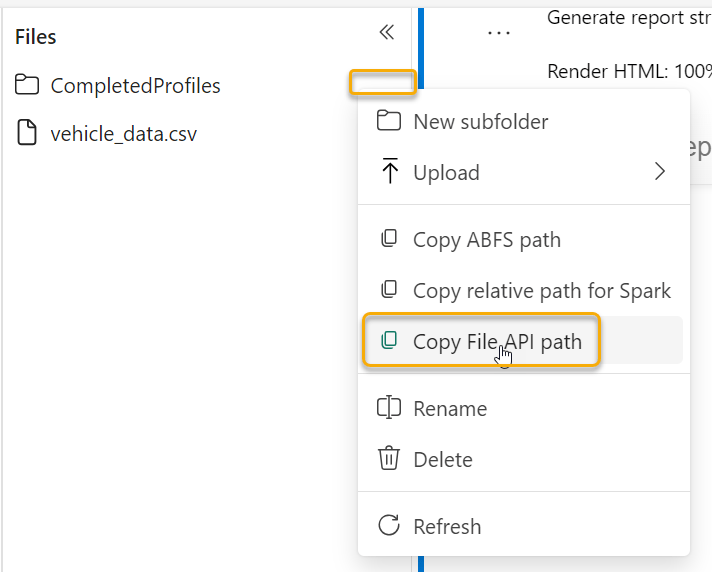Click the Refresh circular arrow icon
The width and height of the screenshot is (712, 572).
(x=388, y=526)
